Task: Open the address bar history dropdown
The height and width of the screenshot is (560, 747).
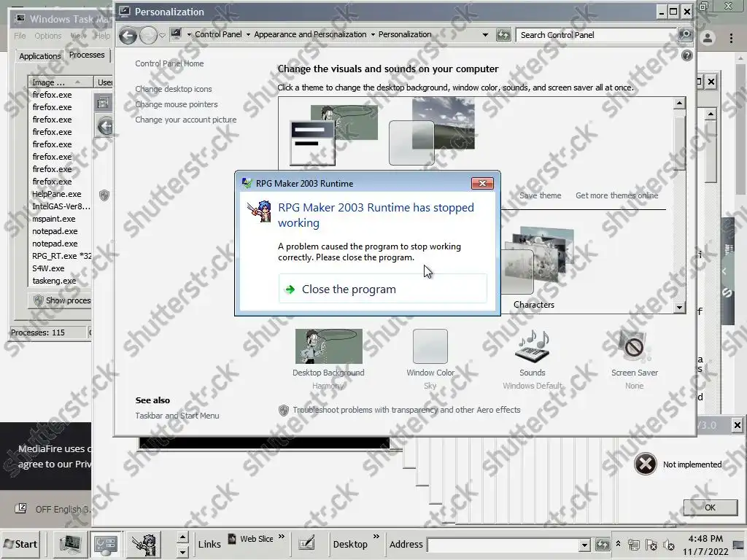Action: [x=485, y=35]
